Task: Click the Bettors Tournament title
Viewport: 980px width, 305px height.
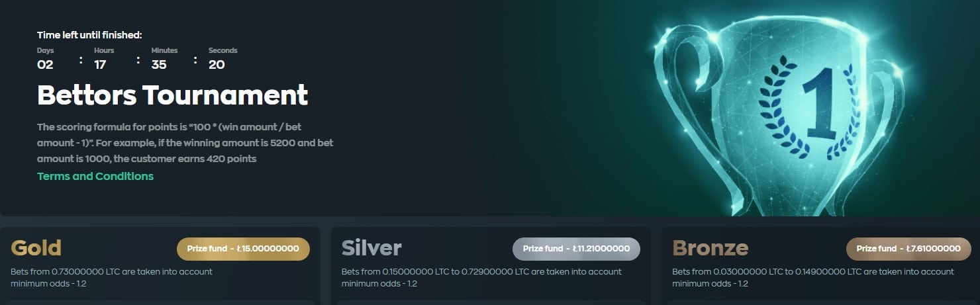Action: point(173,95)
